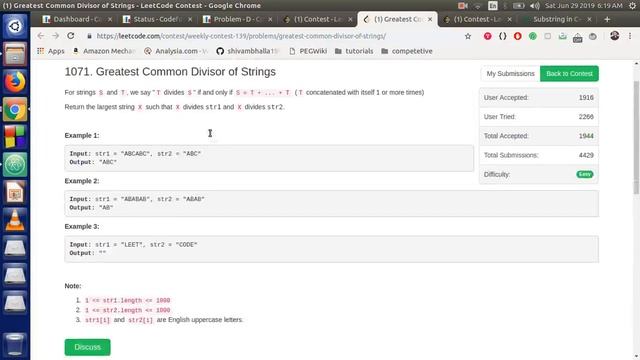Open the red circular extension icon
The width and height of the screenshot is (640, 360).
(x=487, y=36)
